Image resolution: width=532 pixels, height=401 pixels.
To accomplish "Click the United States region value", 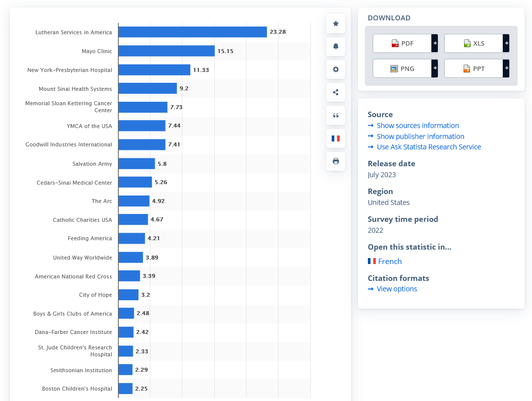I will pos(389,202).
